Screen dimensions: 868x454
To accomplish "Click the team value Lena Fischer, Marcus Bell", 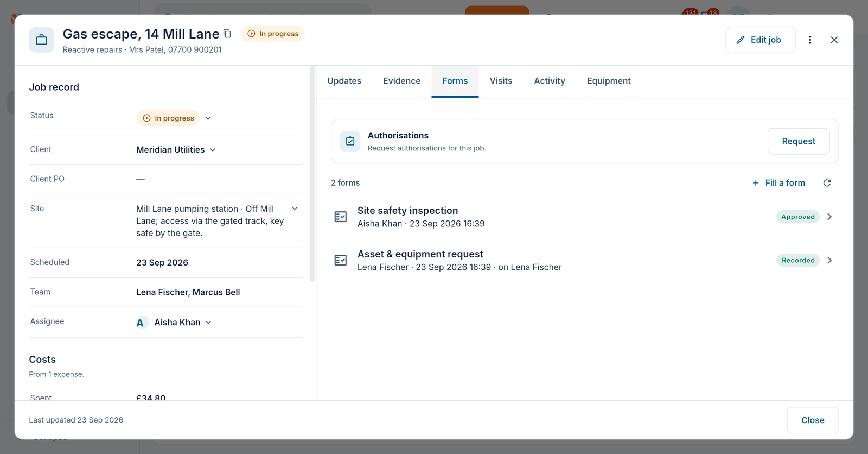I will pyautogui.click(x=188, y=292).
